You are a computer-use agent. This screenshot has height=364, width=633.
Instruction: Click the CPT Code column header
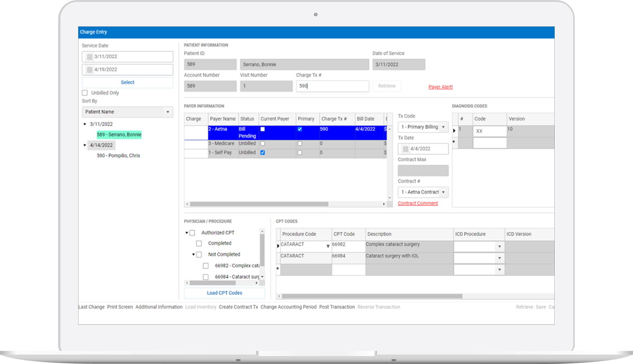pyautogui.click(x=348, y=234)
